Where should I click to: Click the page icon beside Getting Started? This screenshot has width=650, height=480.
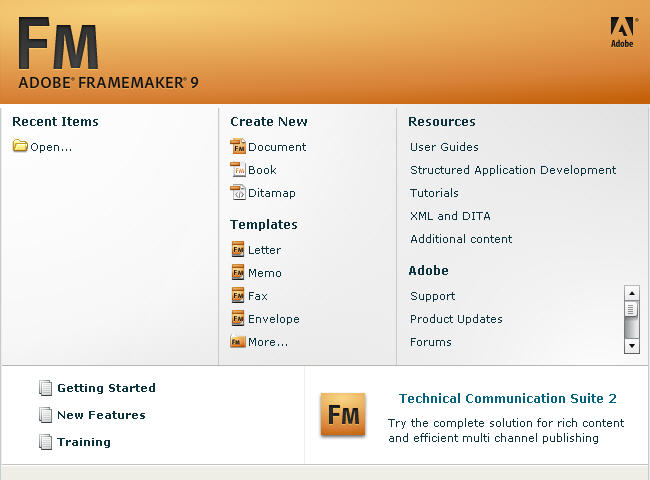click(45, 388)
